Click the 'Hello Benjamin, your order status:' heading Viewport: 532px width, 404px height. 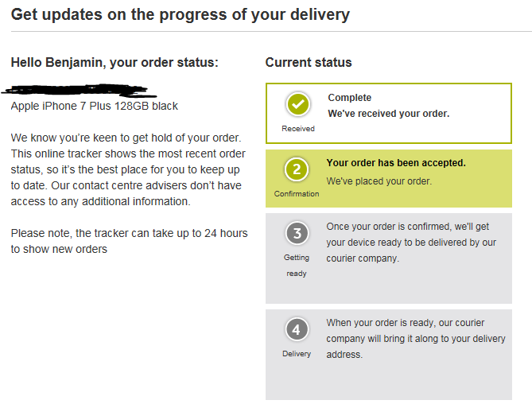coord(114,63)
